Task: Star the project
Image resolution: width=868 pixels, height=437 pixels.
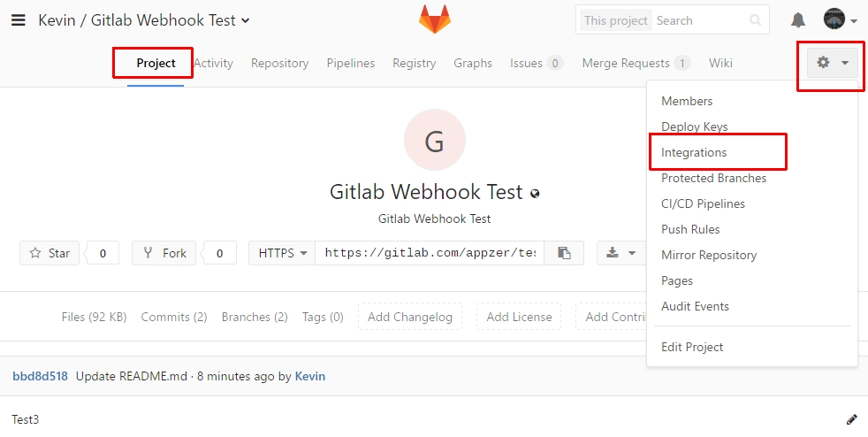Action: click(49, 253)
